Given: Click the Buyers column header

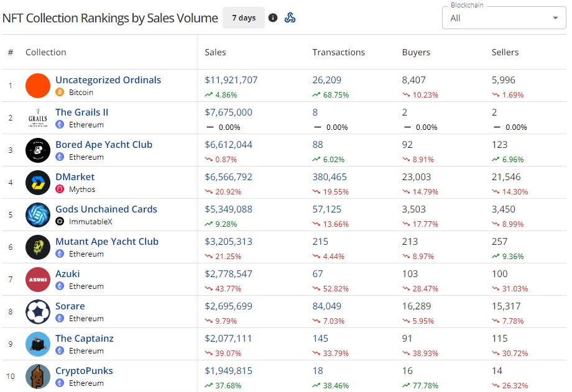Looking at the screenshot, I should tap(416, 52).
